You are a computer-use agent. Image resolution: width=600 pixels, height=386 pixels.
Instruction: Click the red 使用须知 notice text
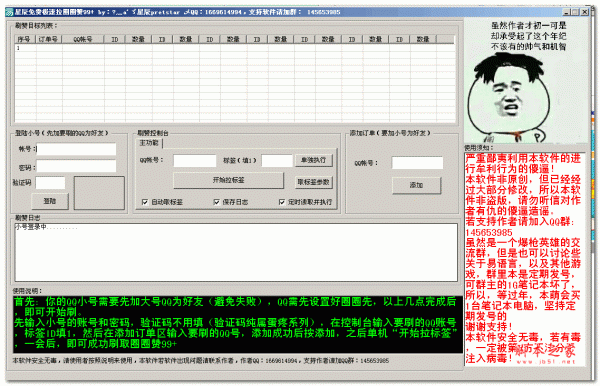point(524,259)
